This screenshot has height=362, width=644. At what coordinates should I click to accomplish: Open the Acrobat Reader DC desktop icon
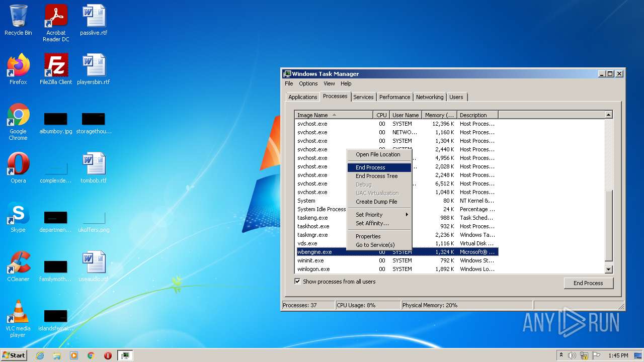tap(56, 23)
